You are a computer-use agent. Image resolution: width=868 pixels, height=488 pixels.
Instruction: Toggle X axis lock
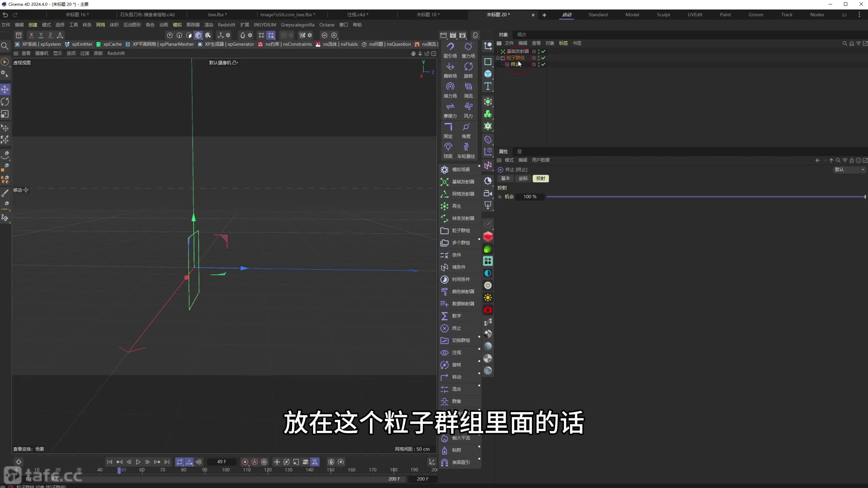(32, 35)
